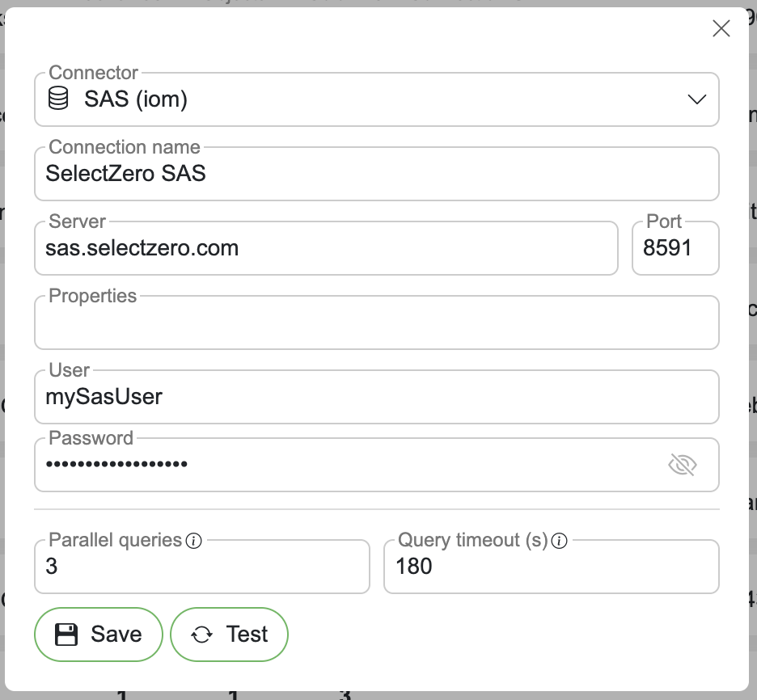Image resolution: width=757 pixels, height=700 pixels.
Task: Expand the Connector dropdown chevron
Action: [696, 99]
